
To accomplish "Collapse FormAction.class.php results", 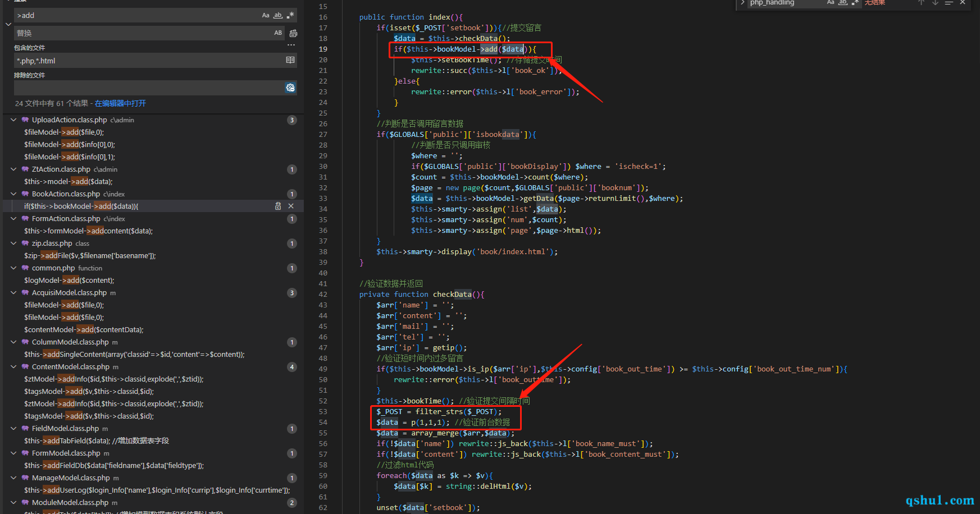I will click(13, 219).
